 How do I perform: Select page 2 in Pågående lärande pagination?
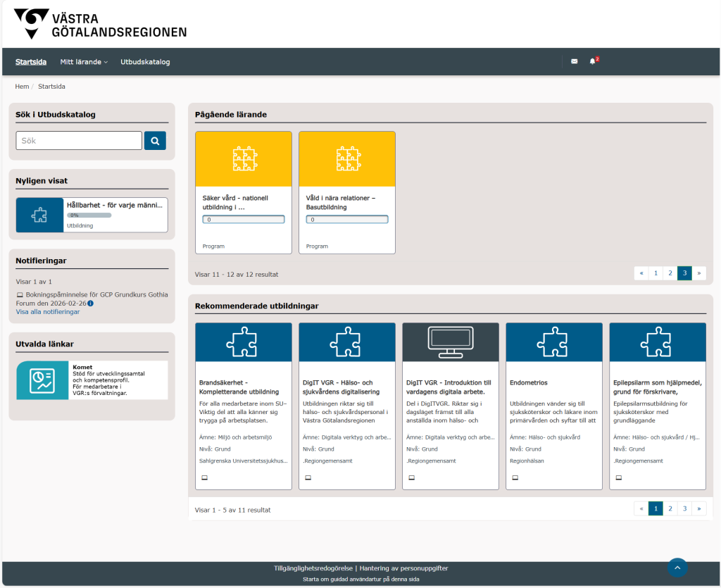click(x=670, y=273)
